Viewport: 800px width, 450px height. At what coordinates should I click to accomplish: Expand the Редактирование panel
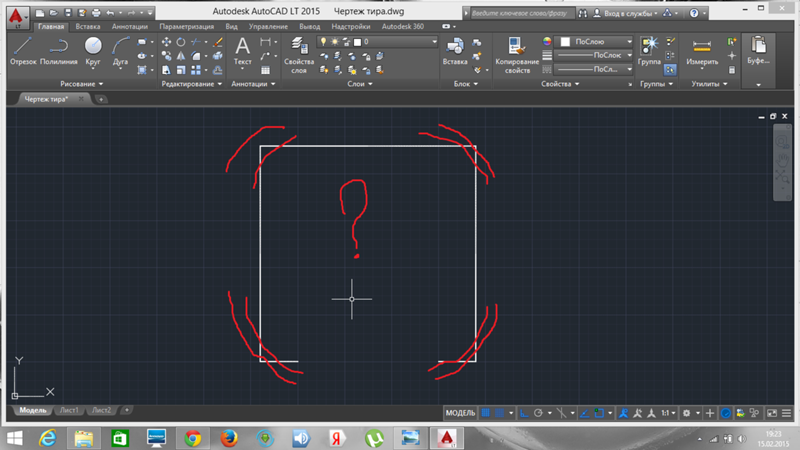click(192, 84)
